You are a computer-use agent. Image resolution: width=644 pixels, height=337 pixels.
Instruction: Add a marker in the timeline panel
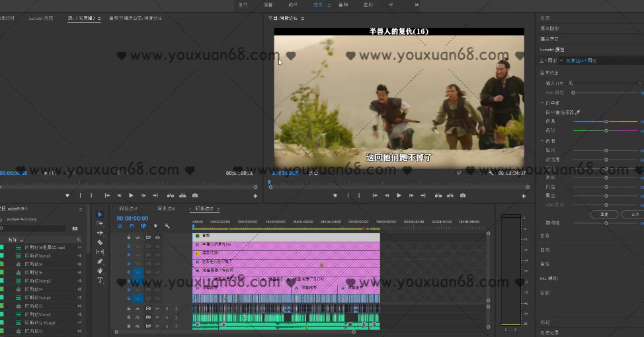coord(155,226)
